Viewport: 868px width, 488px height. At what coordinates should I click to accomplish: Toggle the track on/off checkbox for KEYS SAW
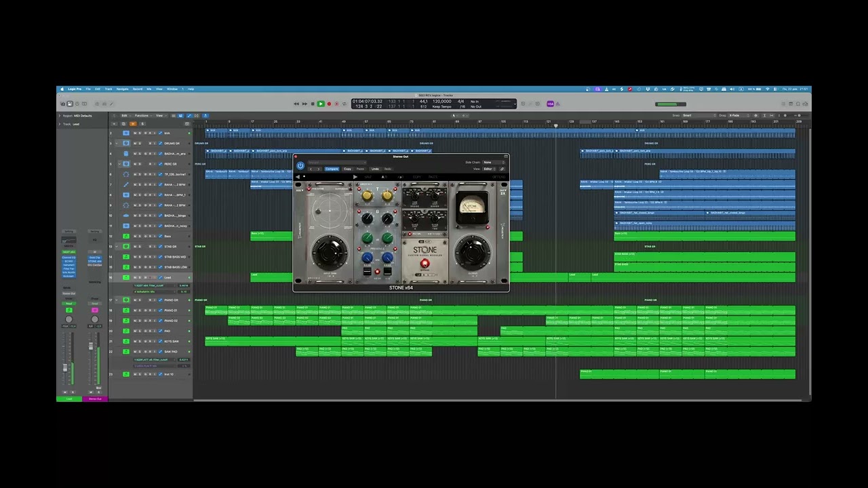pyautogui.click(x=160, y=341)
